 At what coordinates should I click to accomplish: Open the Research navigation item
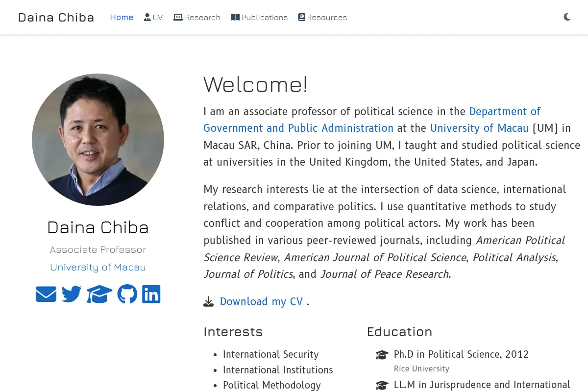click(x=197, y=17)
